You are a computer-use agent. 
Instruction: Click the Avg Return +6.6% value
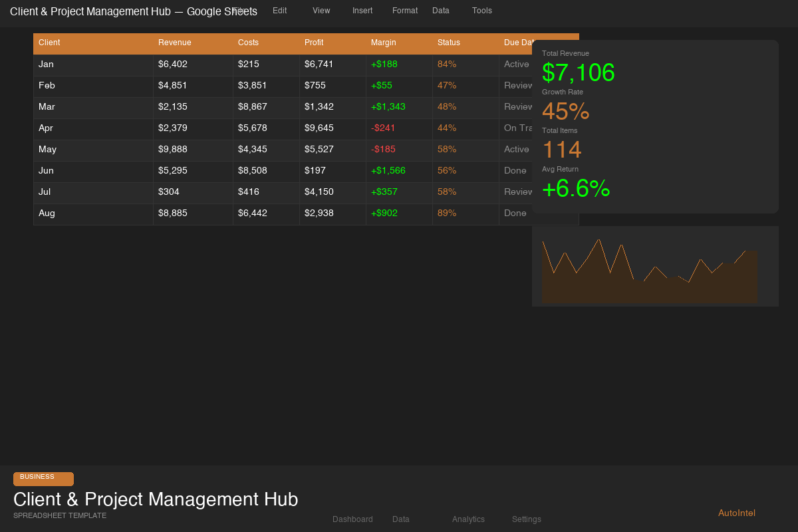576,190
